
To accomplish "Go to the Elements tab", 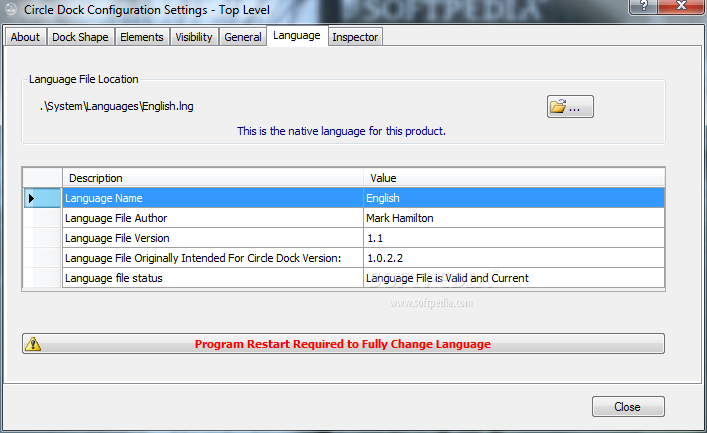I will coord(142,37).
